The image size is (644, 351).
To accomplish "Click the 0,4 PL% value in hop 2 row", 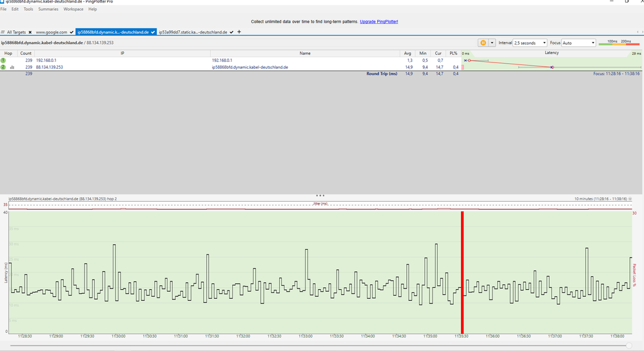I will [456, 68].
